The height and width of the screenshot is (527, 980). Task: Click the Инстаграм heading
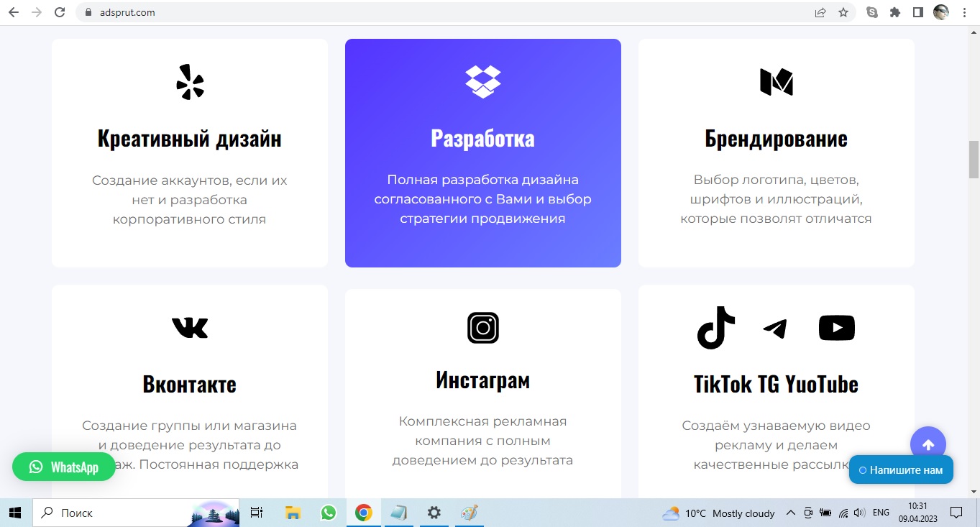[x=483, y=380]
